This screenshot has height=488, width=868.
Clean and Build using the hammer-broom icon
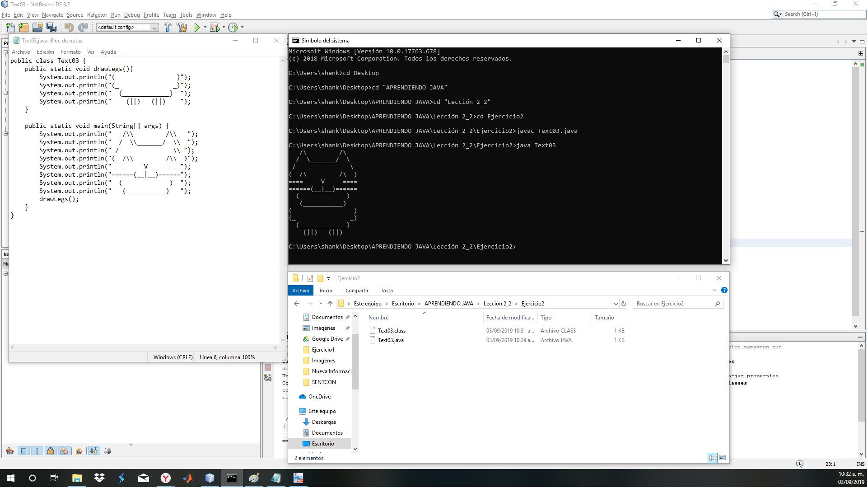tap(182, 28)
